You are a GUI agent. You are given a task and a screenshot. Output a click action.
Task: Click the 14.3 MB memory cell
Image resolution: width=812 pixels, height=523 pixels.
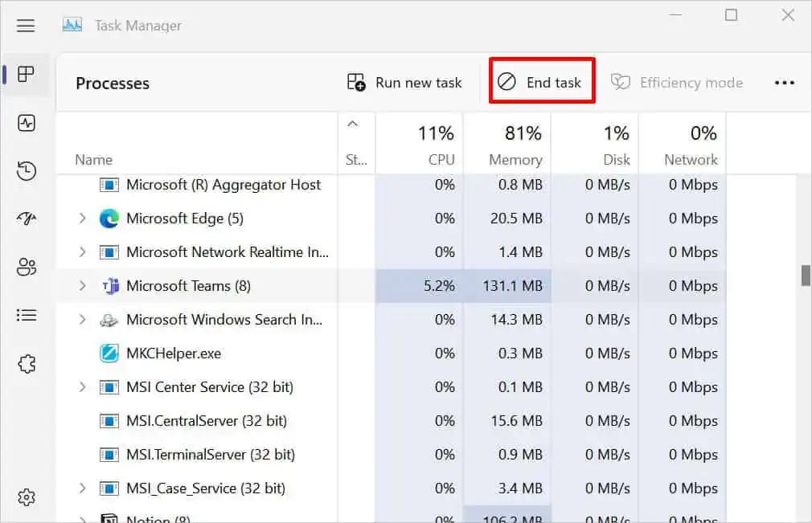pyautogui.click(x=507, y=320)
